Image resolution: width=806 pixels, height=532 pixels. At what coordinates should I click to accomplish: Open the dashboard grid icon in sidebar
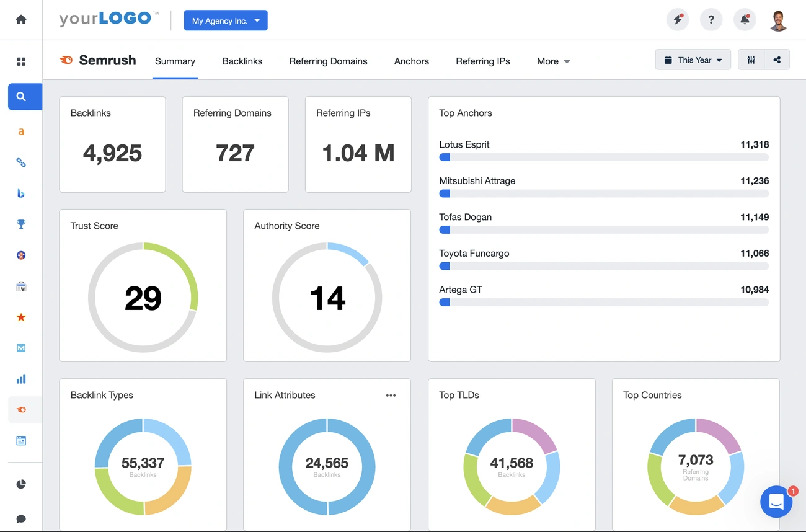tap(21, 61)
